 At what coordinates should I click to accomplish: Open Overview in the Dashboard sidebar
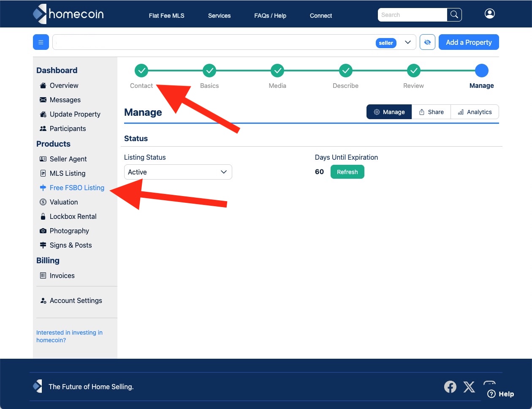59,85
